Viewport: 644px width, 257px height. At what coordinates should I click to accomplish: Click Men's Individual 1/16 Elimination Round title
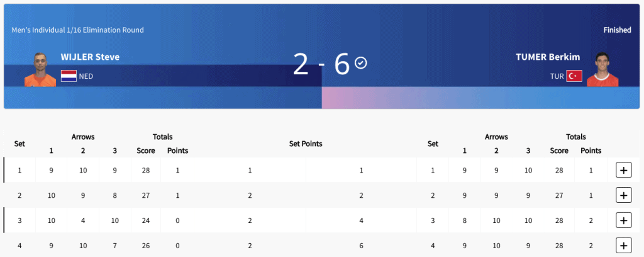pos(77,30)
